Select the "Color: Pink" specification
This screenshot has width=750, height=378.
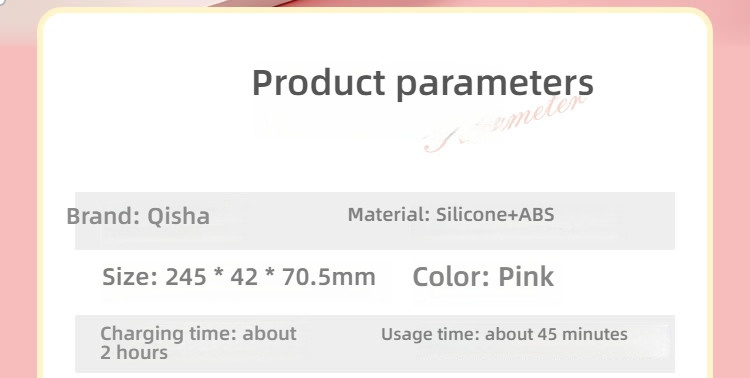pyautogui.click(x=483, y=277)
